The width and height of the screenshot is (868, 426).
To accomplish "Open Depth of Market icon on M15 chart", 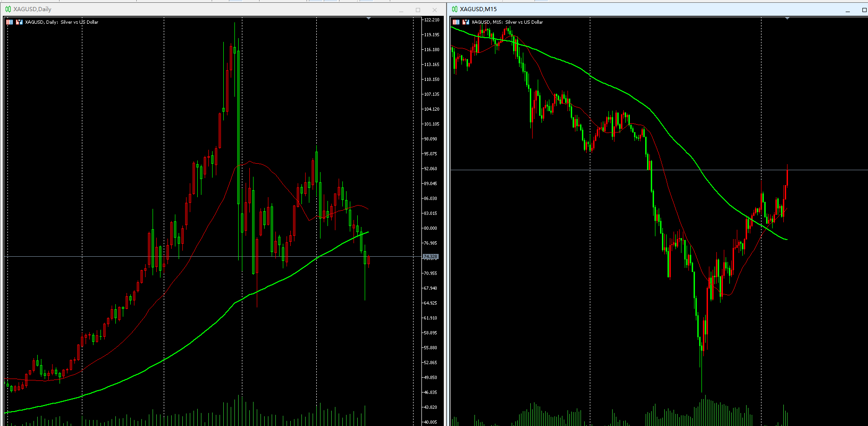I will point(466,22).
